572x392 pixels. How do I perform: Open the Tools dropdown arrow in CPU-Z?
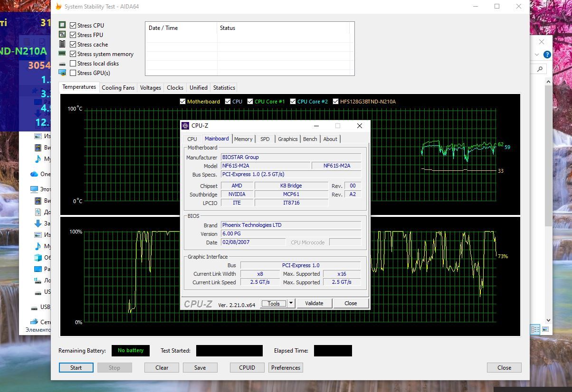[x=291, y=303]
